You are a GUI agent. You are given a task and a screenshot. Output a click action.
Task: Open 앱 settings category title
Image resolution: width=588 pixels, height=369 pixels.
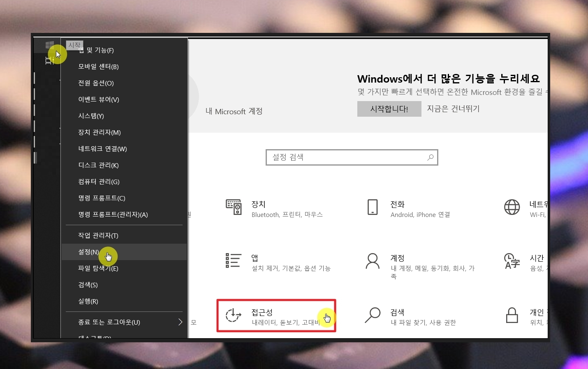click(x=255, y=258)
